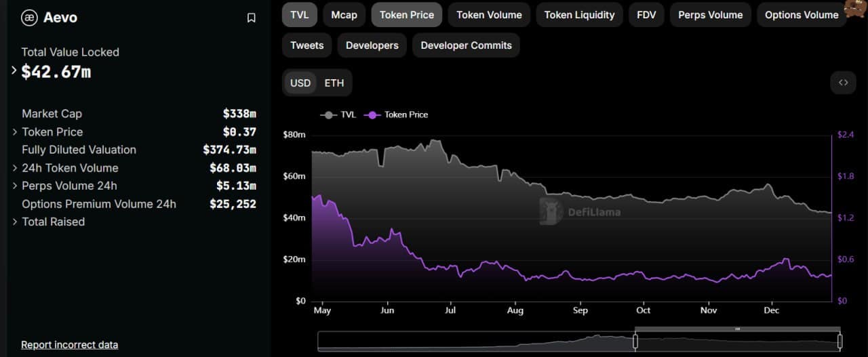
Task: Click the $25,252 options premium value
Action: (233, 204)
